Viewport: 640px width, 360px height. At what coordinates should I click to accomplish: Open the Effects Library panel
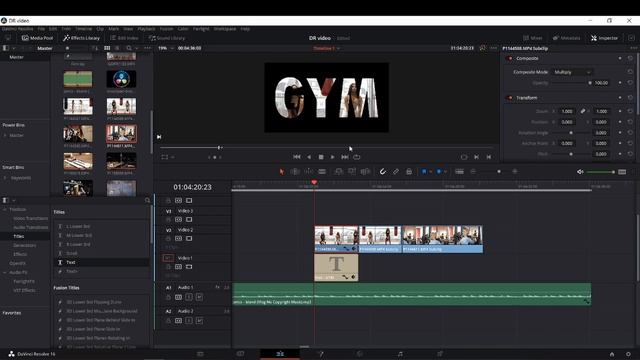pyautogui.click(x=81, y=38)
